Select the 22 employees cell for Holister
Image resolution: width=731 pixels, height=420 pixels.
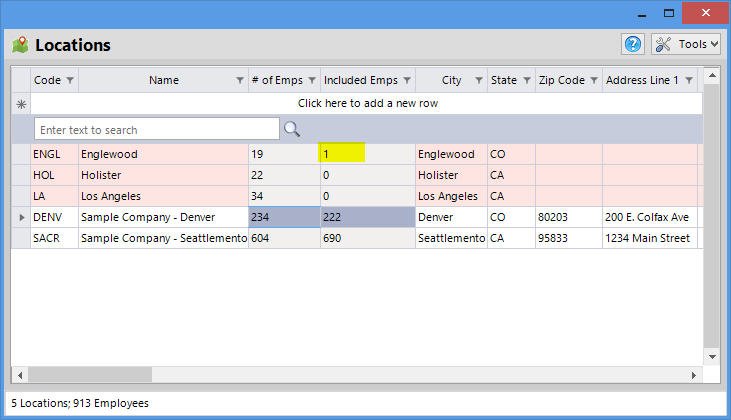[284, 175]
